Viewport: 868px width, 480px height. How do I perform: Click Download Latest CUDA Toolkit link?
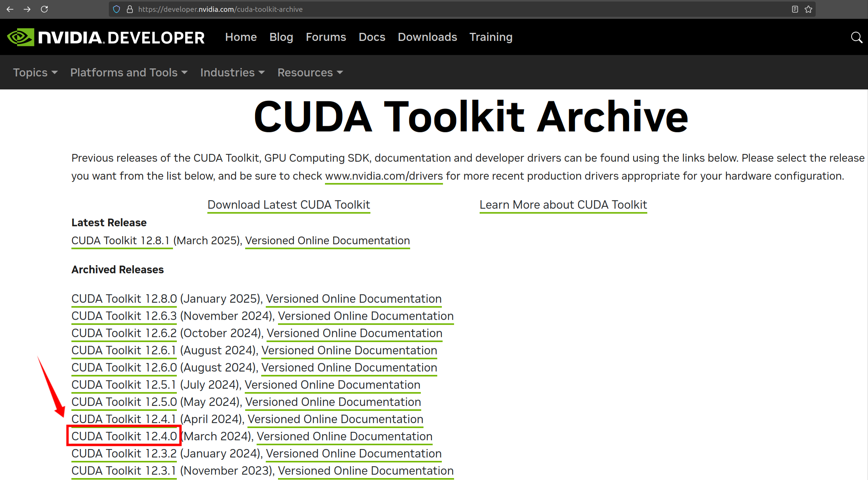pyautogui.click(x=289, y=205)
